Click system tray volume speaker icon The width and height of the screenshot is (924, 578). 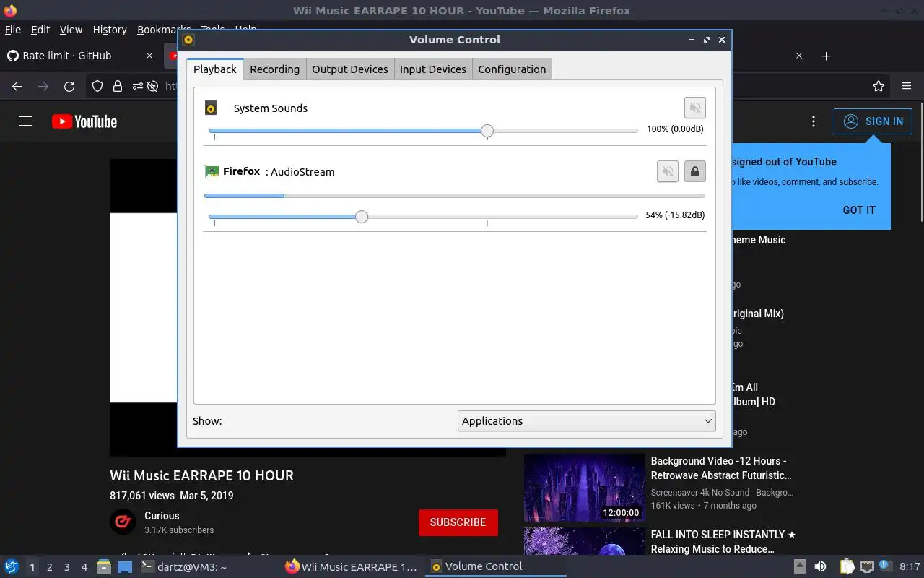(820, 566)
